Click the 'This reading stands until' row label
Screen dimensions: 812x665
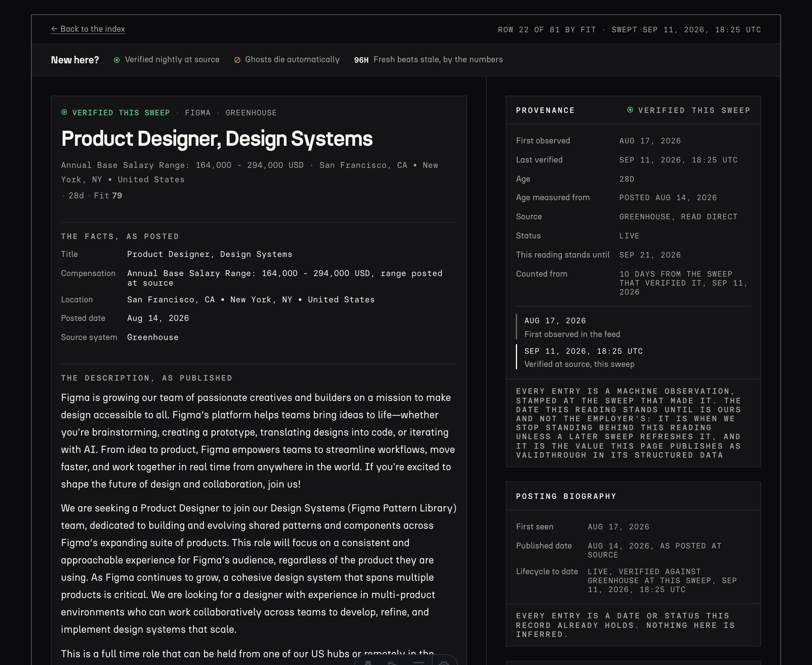tap(563, 255)
